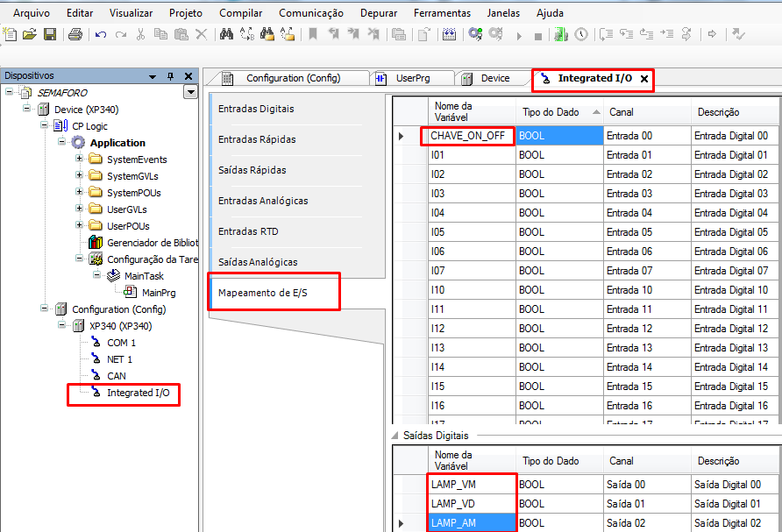Click the MainPrg node in tree
Image resolution: width=782 pixels, height=532 pixels.
tap(158, 293)
